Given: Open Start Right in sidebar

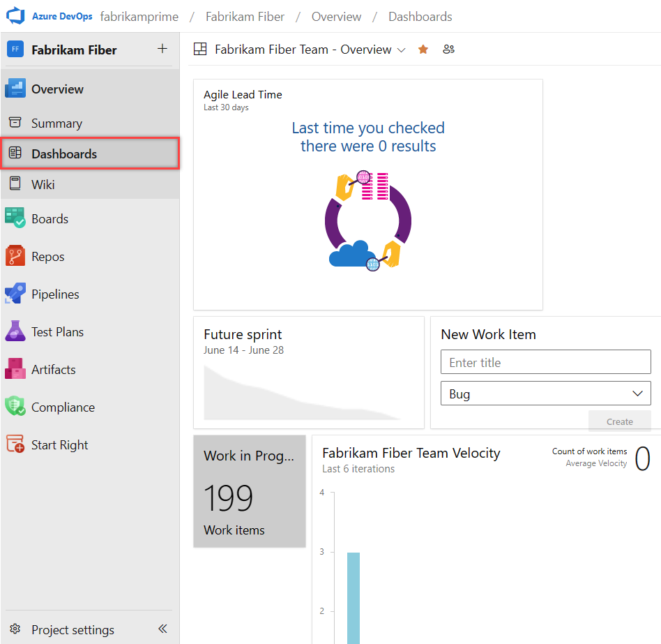Looking at the screenshot, I should (59, 444).
